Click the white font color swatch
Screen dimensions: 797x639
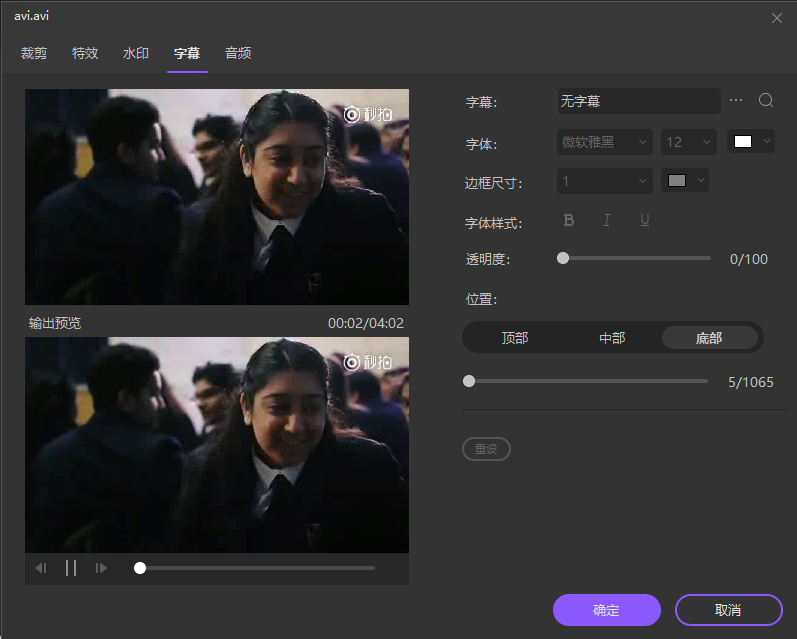tap(743, 142)
